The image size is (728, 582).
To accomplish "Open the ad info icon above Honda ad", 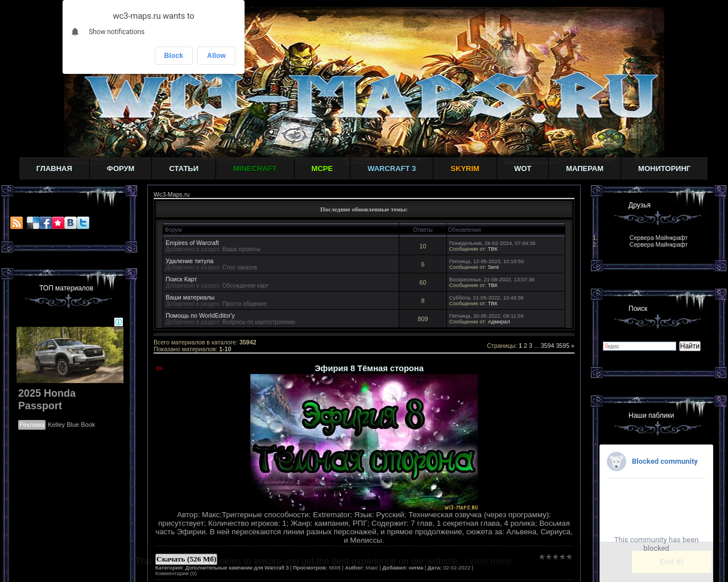I will [x=118, y=322].
